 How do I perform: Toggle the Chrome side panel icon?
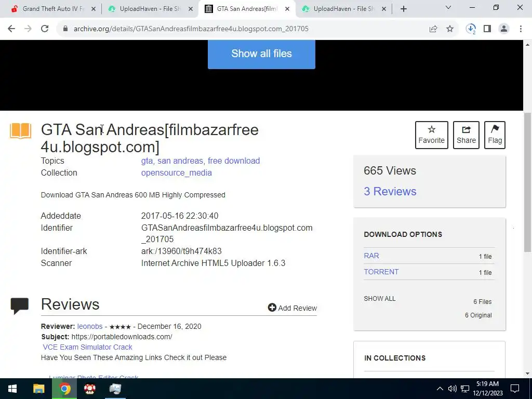point(487,29)
